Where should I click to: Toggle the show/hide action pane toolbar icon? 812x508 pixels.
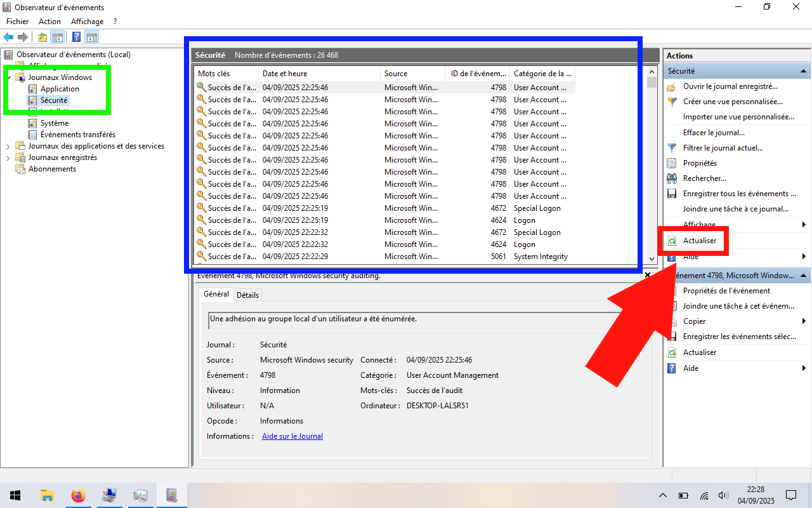pos(92,37)
